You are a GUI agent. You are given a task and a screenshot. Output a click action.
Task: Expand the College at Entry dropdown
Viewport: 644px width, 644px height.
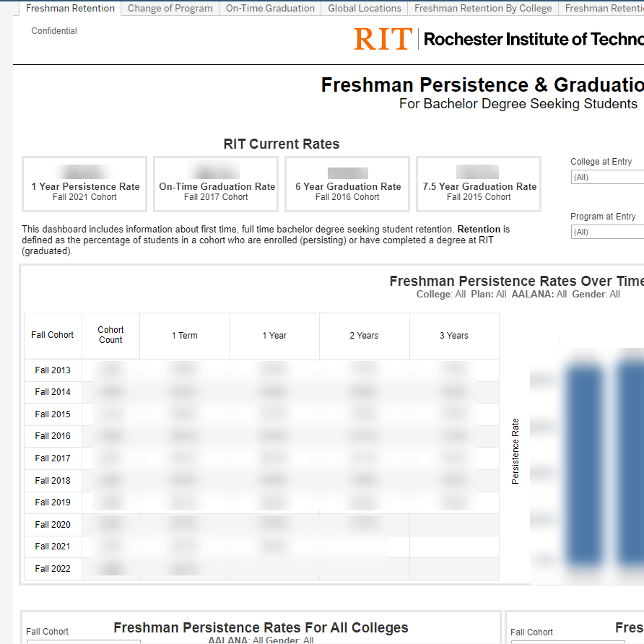[607, 177]
